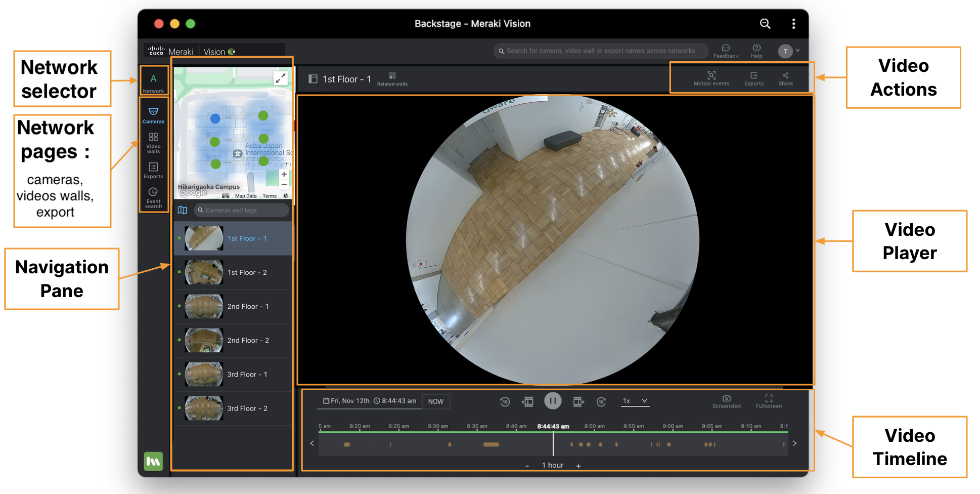The width and height of the screenshot is (980, 494).
Task: Select the 2nd Floor - 1 camera thumbnail
Action: [x=204, y=307]
